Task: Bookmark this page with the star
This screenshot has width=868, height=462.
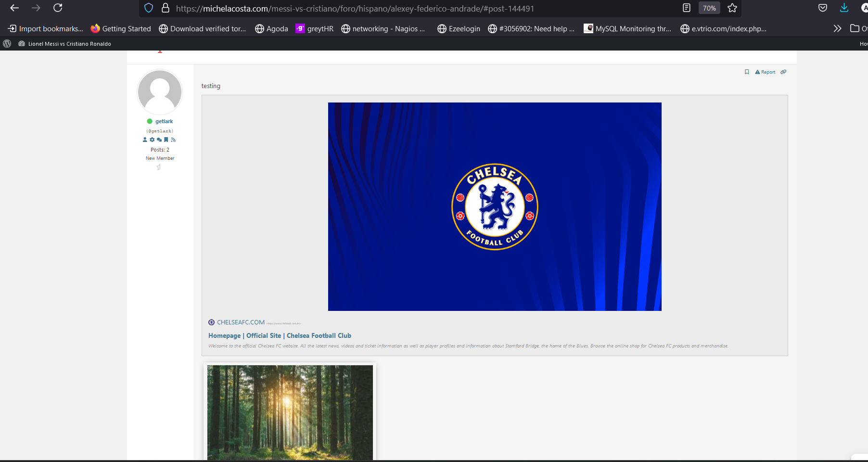Action: pos(732,8)
